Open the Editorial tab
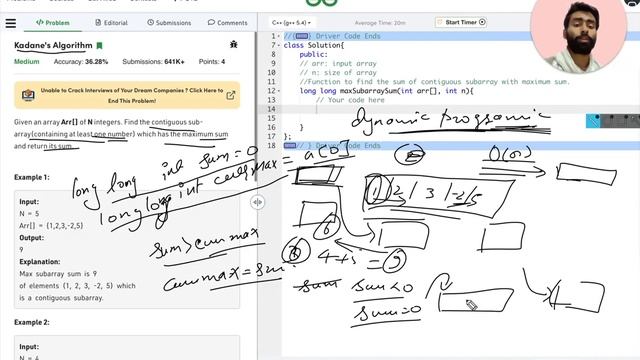Screen dimensions: 640x360 tap(111, 23)
